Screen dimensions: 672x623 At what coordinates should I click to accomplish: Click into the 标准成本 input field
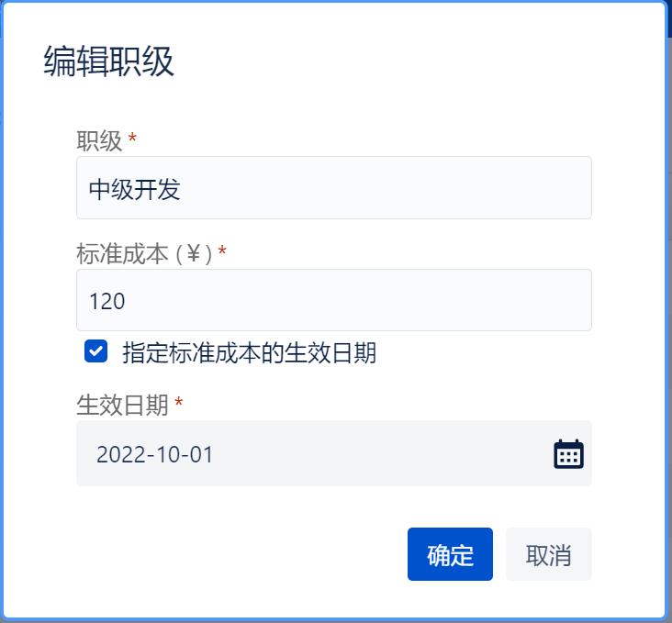click(x=333, y=300)
